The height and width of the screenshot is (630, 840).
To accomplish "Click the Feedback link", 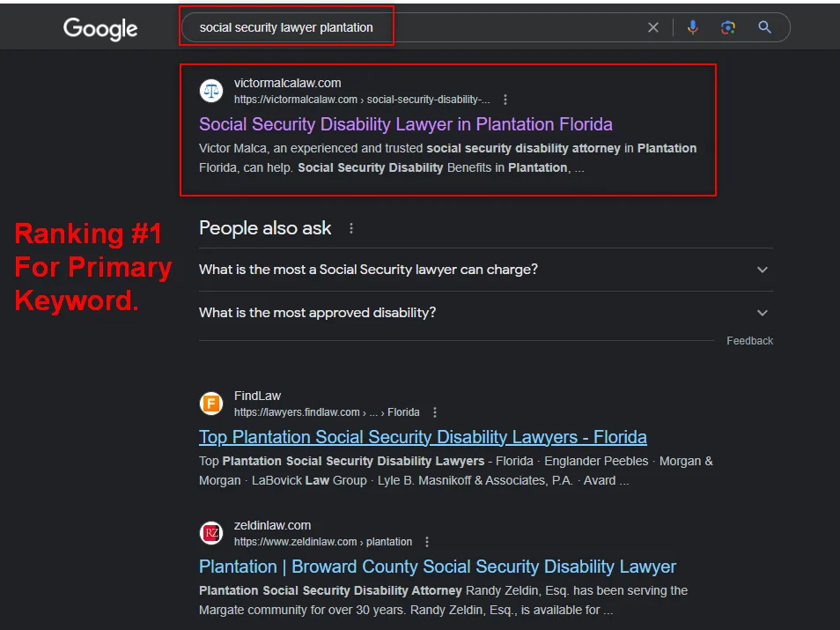I will point(749,341).
